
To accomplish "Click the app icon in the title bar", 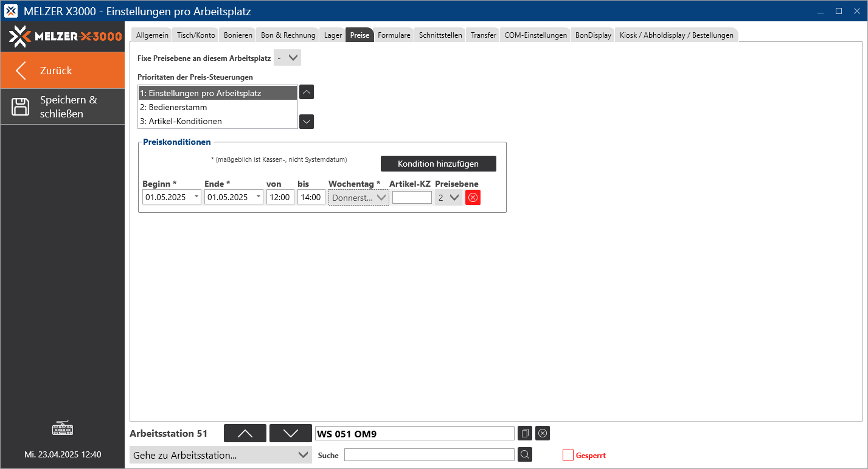I will (x=11, y=11).
